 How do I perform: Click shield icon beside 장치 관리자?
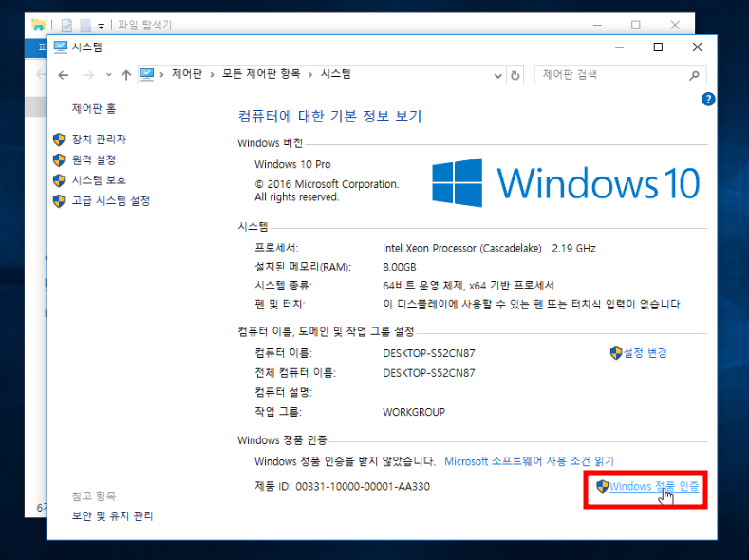59,140
